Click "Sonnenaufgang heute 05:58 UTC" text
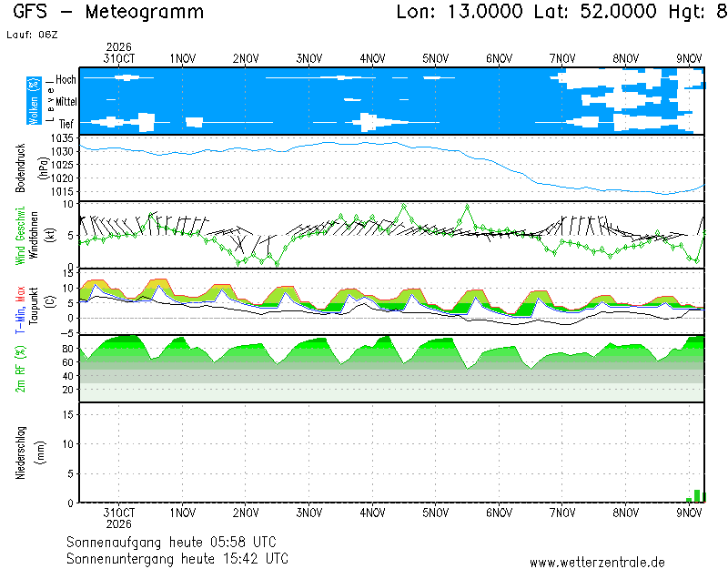The image size is (728, 569). click(171, 542)
